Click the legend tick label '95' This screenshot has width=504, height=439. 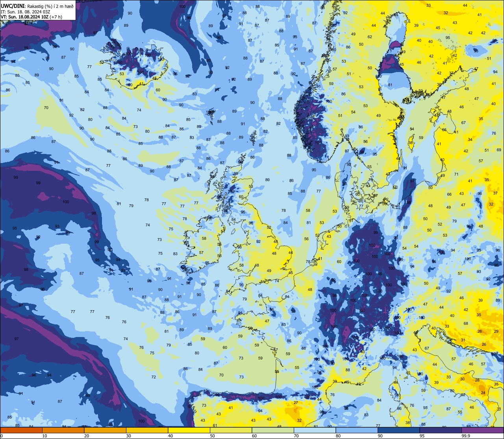click(x=422, y=436)
